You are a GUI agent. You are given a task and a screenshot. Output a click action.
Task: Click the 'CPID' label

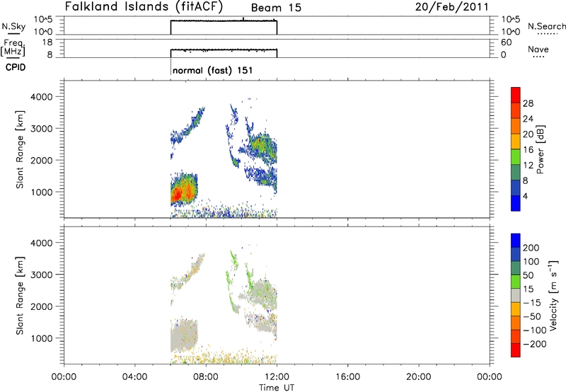point(16,67)
